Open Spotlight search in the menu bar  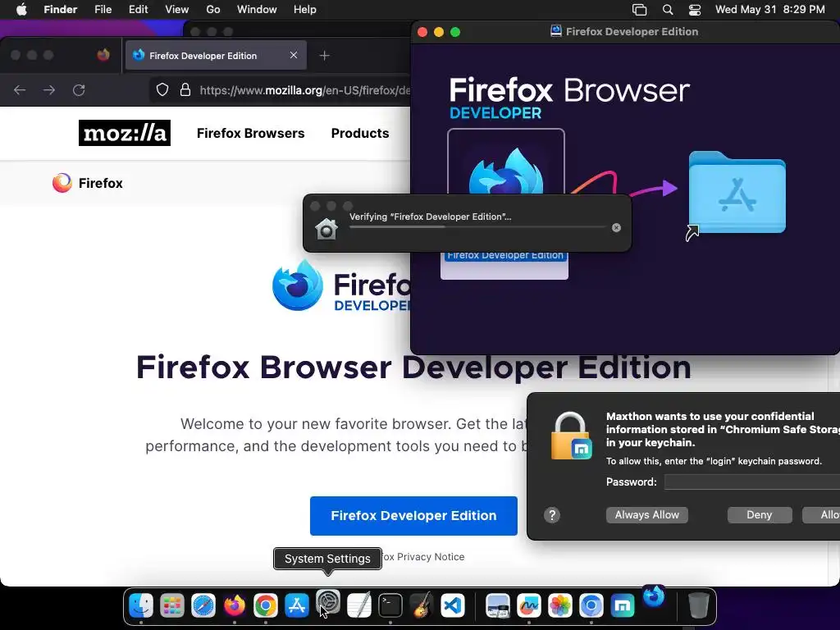pyautogui.click(x=668, y=10)
